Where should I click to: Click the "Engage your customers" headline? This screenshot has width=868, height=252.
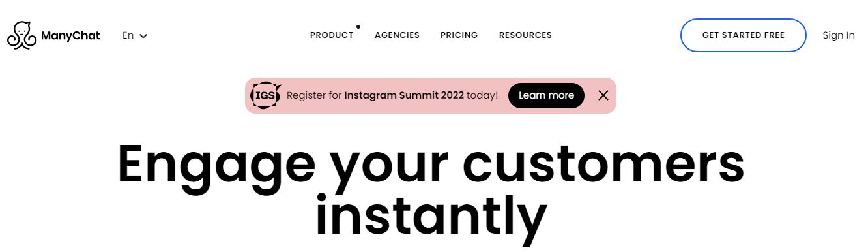coord(431,162)
